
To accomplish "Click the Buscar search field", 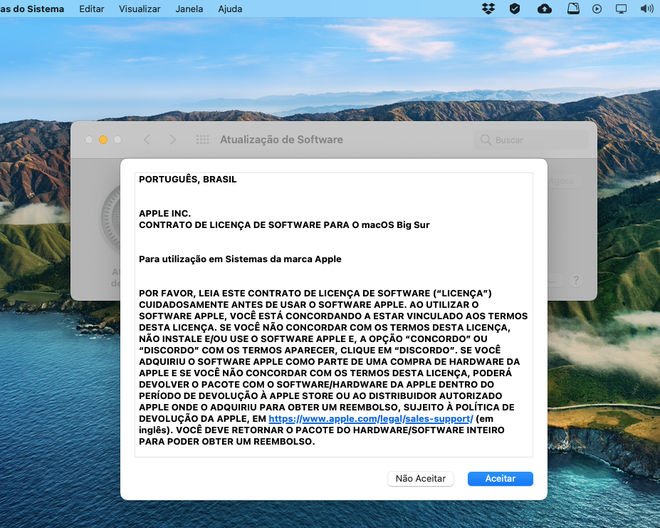I will click(x=531, y=140).
